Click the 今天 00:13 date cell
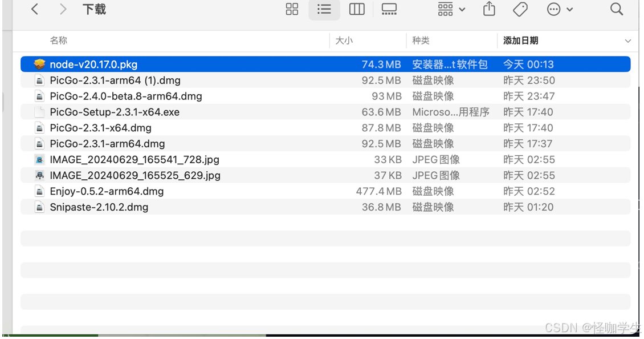 click(528, 64)
